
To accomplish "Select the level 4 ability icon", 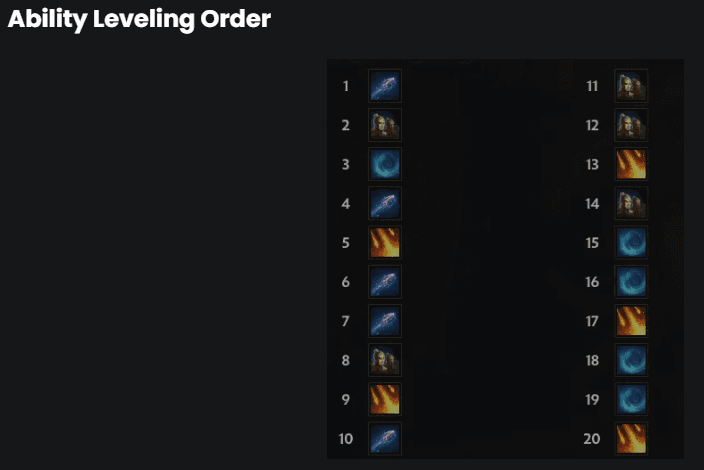I will coord(385,203).
